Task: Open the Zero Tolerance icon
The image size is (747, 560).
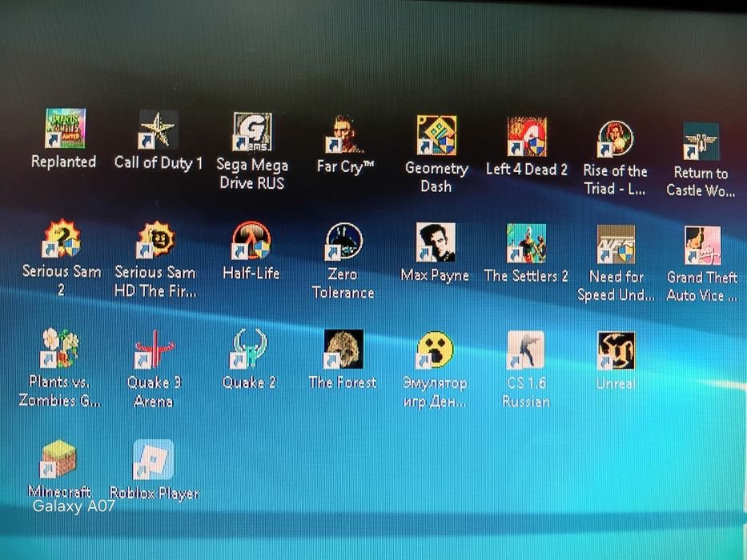Action: point(344,242)
